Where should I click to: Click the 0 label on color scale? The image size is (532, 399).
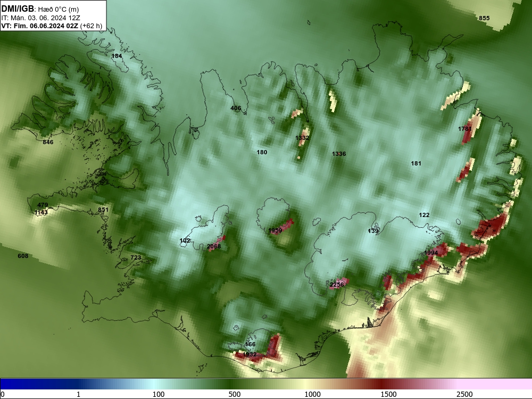pos(3,394)
